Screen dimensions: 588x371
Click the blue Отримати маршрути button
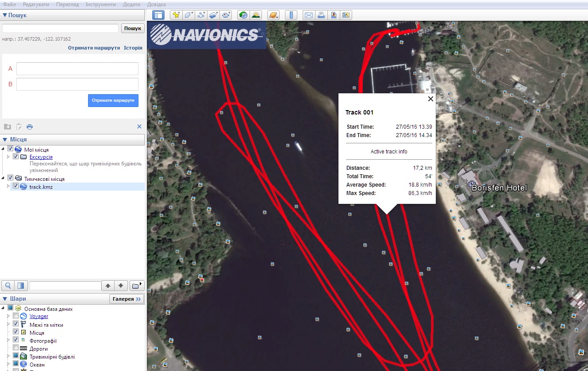pyautogui.click(x=113, y=100)
